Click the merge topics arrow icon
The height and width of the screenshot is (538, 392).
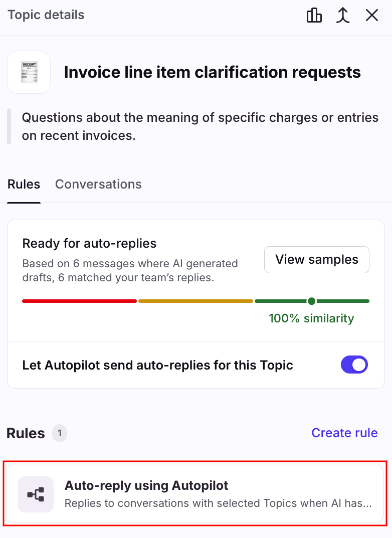tap(343, 16)
